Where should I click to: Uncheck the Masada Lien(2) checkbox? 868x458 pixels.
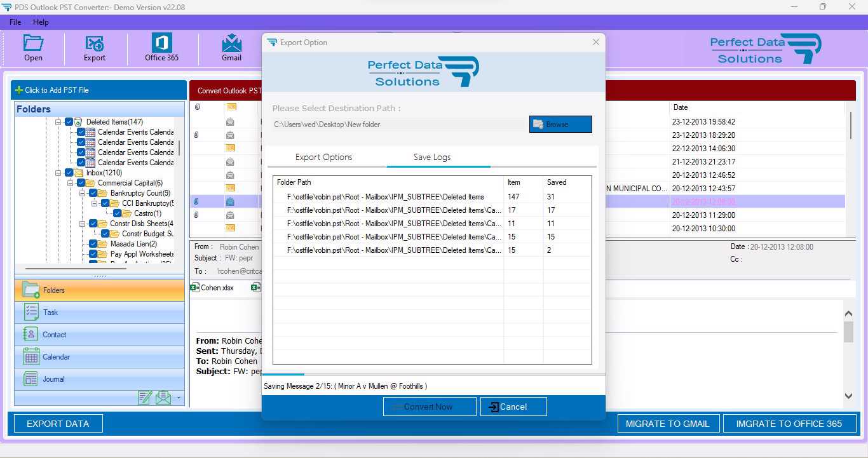tap(93, 244)
